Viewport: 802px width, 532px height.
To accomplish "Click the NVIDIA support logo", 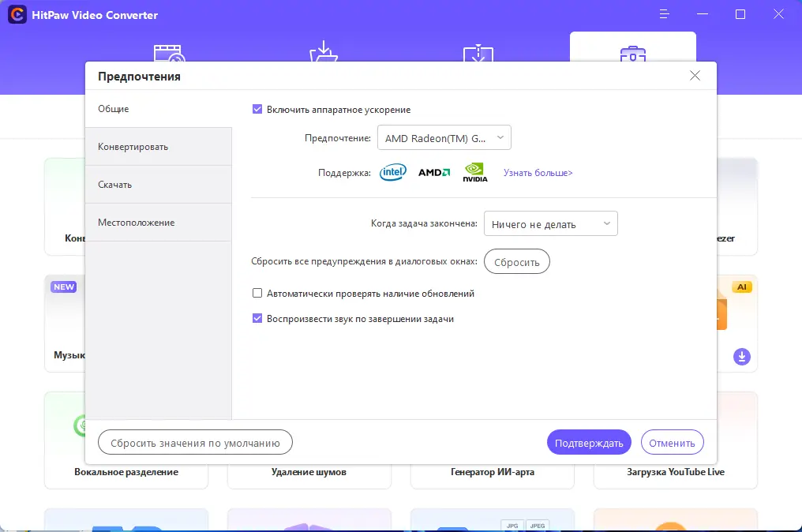I will click(x=474, y=171).
